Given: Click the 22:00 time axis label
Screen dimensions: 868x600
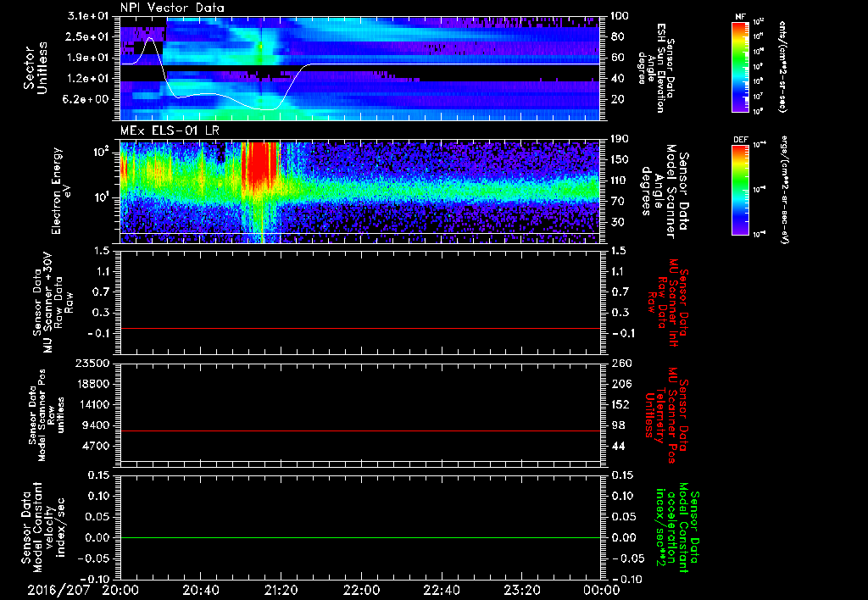Looking at the screenshot, I should pos(361,591).
